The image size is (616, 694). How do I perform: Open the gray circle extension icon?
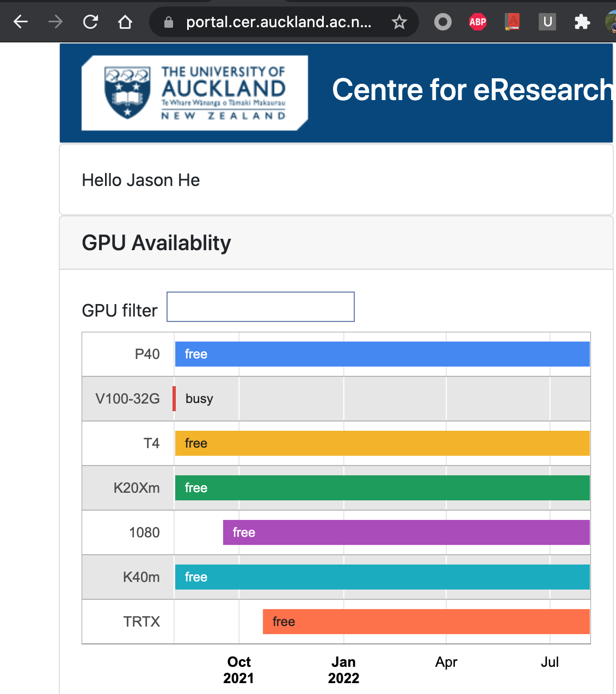[x=443, y=22]
